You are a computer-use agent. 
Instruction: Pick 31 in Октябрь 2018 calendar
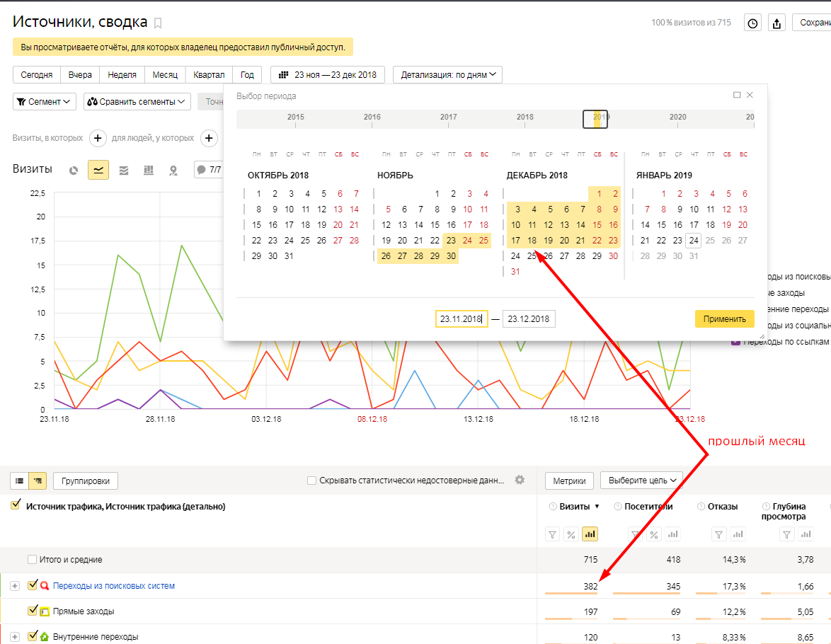tap(289, 255)
